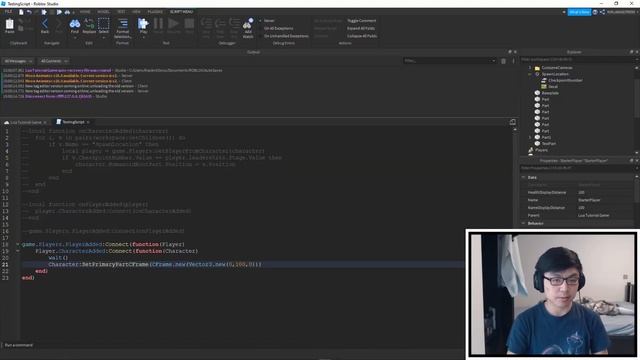Start the game with Play icon
Image resolution: width=640 pixels, height=360 pixels.
(x=143, y=24)
